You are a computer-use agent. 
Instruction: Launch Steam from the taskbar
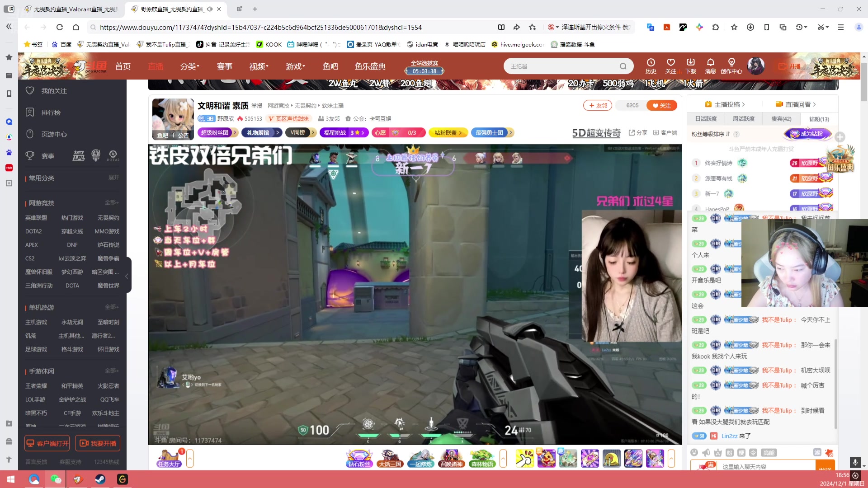(100, 479)
